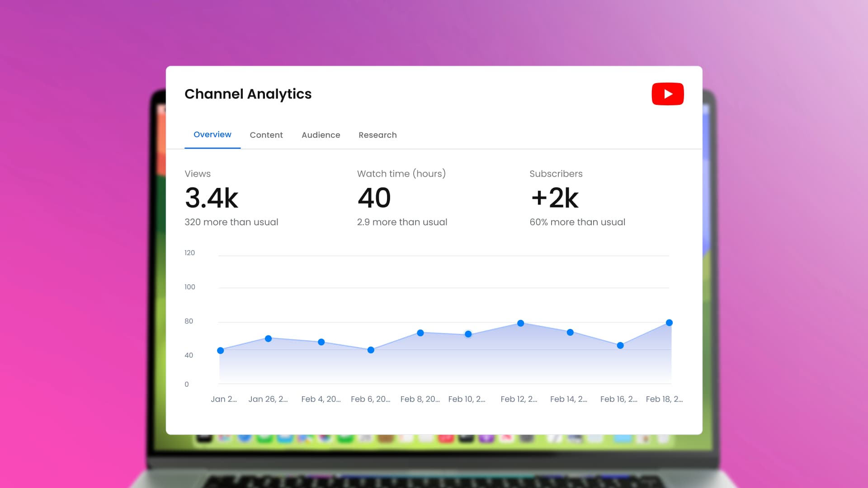Open the YouTube play button icon
This screenshot has height=488, width=868.
pyautogui.click(x=668, y=94)
